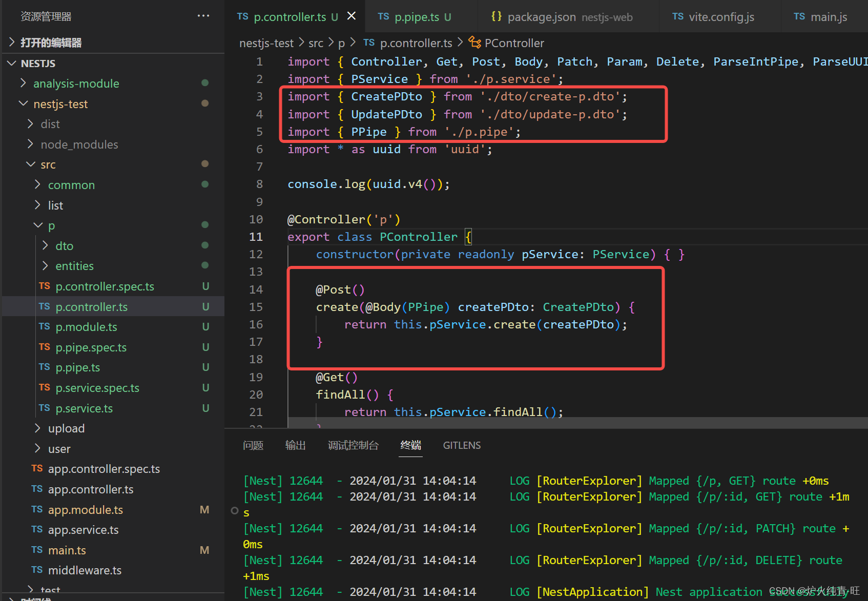
Task: Expand the dto folder
Action: [x=45, y=245]
